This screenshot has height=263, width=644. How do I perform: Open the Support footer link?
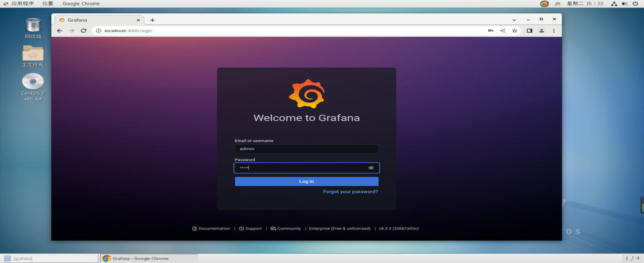[x=250, y=228]
